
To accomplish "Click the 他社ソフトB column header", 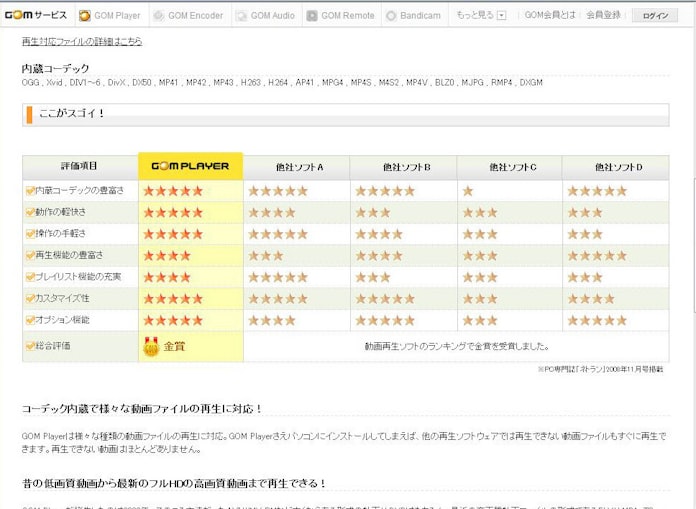I will click(403, 167).
